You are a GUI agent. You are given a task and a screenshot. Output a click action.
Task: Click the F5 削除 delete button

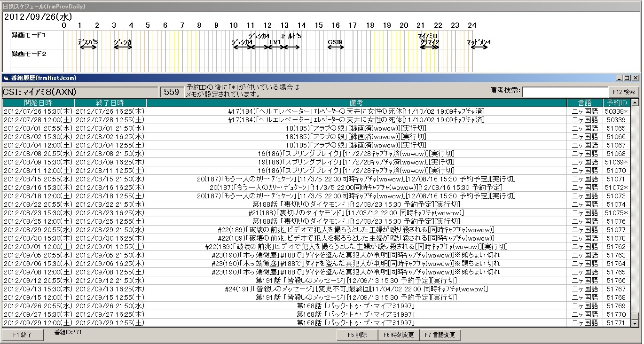click(357, 335)
